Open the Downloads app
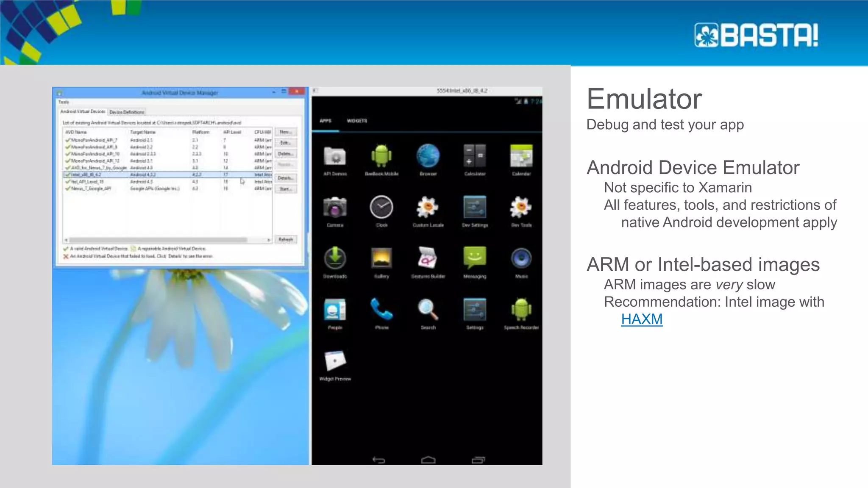The height and width of the screenshot is (488, 868). click(335, 263)
